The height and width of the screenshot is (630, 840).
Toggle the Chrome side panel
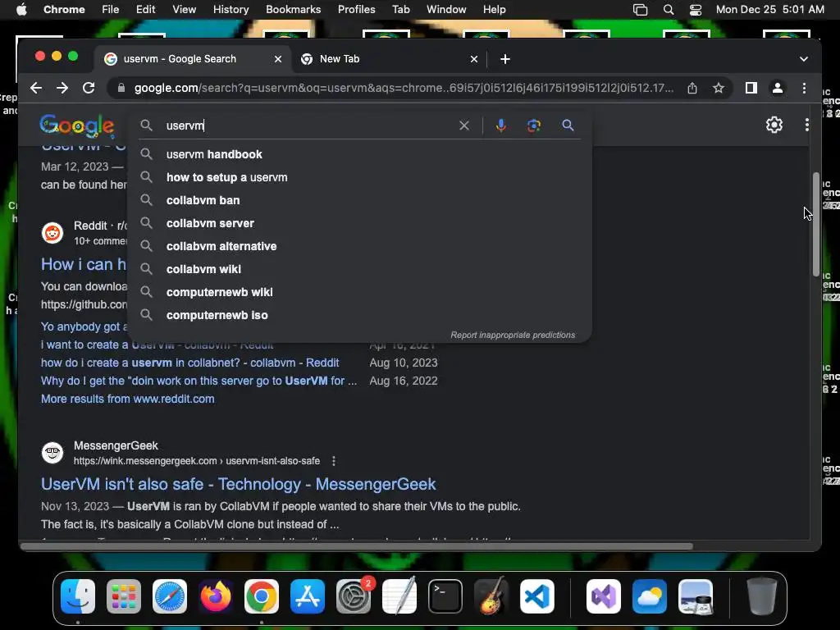(751, 88)
